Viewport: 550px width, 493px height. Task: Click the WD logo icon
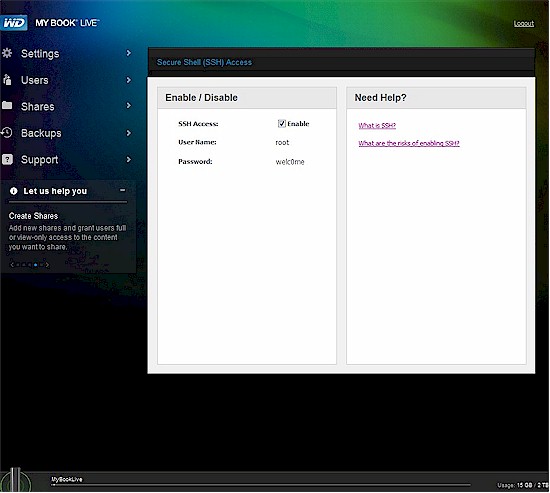(x=14, y=23)
